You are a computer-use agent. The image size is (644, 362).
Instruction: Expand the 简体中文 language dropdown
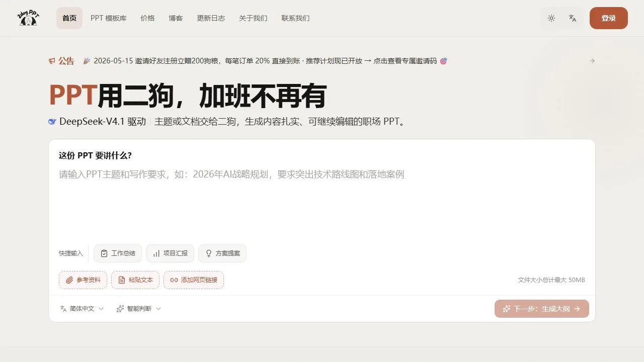point(82,309)
